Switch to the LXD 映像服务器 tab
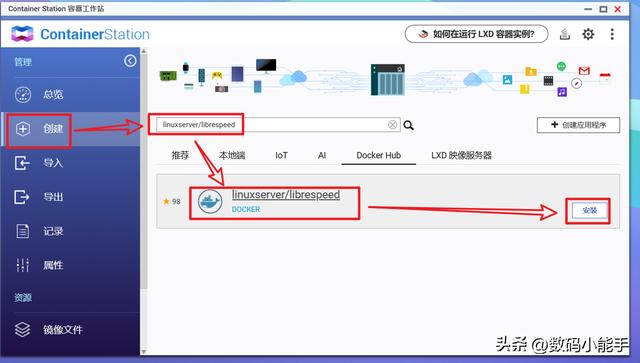This screenshot has width=640, height=363. point(461,155)
